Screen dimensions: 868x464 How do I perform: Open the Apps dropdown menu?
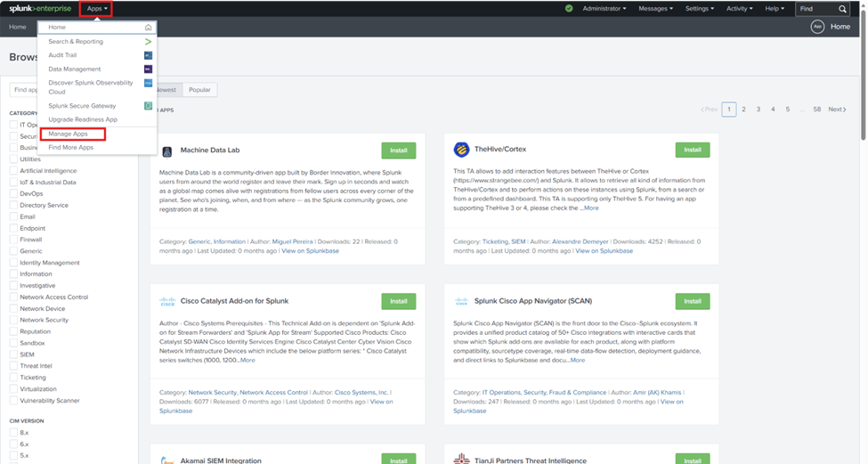coord(96,9)
